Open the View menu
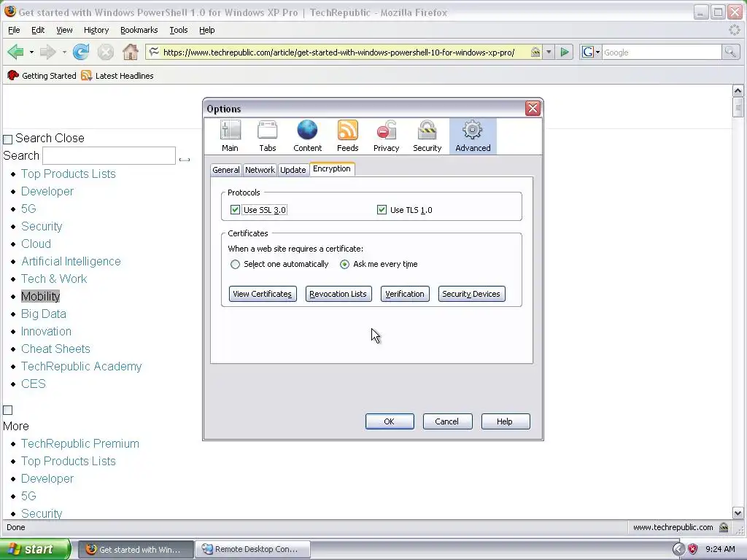Image resolution: width=747 pixels, height=560 pixels. [64, 30]
